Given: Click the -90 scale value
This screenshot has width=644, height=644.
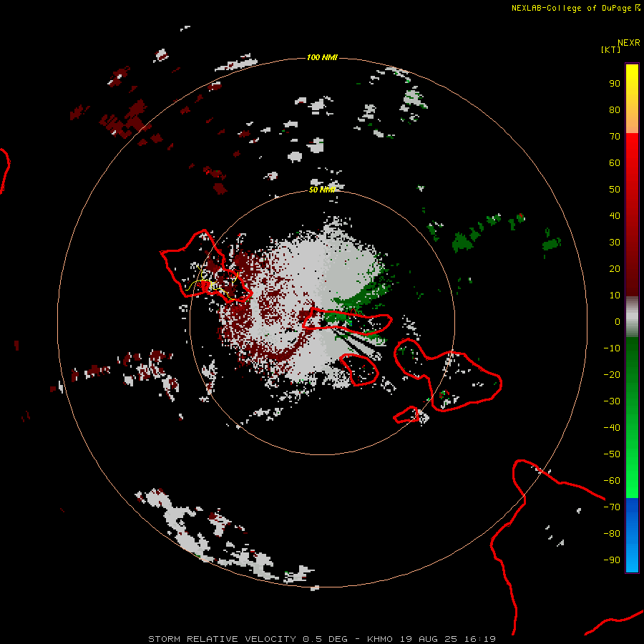Looking at the screenshot, I should tap(612, 560).
